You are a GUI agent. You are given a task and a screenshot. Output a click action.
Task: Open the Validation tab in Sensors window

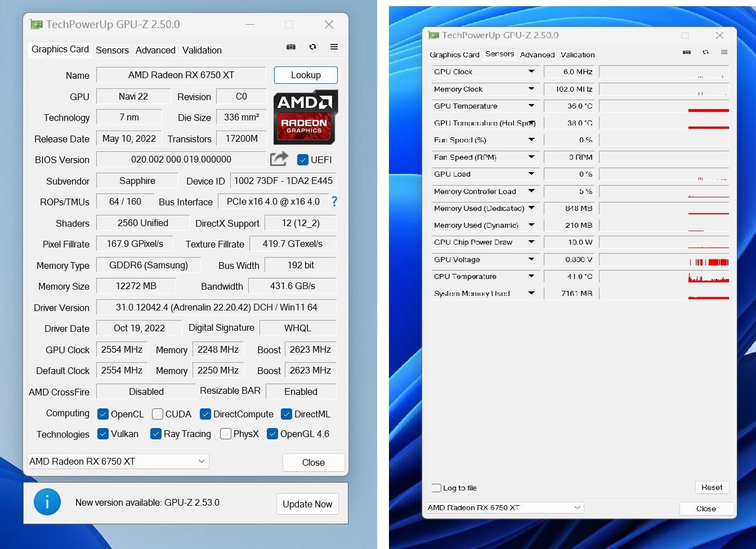click(578, 55)
